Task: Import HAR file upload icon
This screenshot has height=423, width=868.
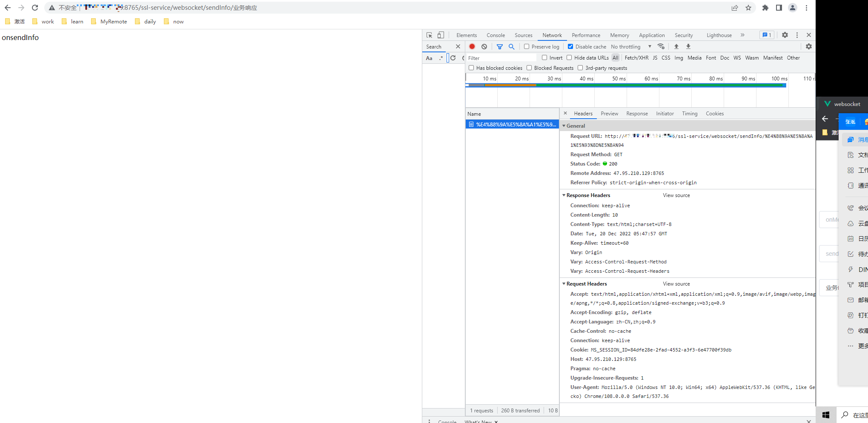Action: click(676, 46)
